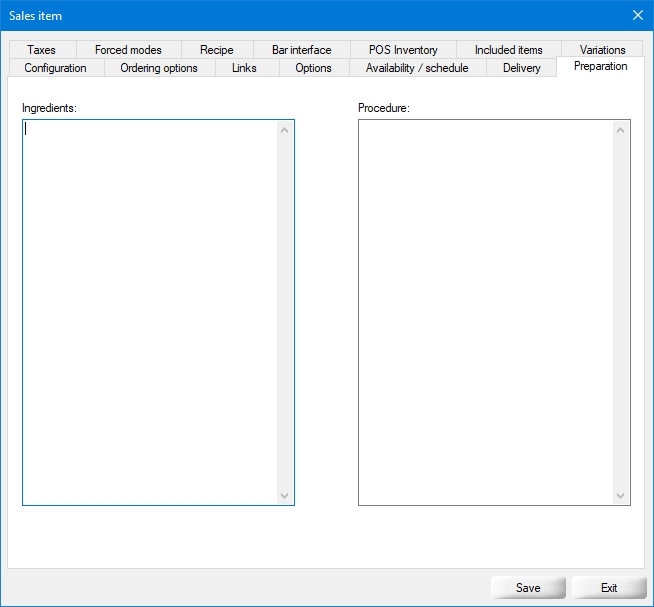The height and width of the screenshot is (607, 654).
Task: Click inside the Procedure text area
Action: [485, 312]
